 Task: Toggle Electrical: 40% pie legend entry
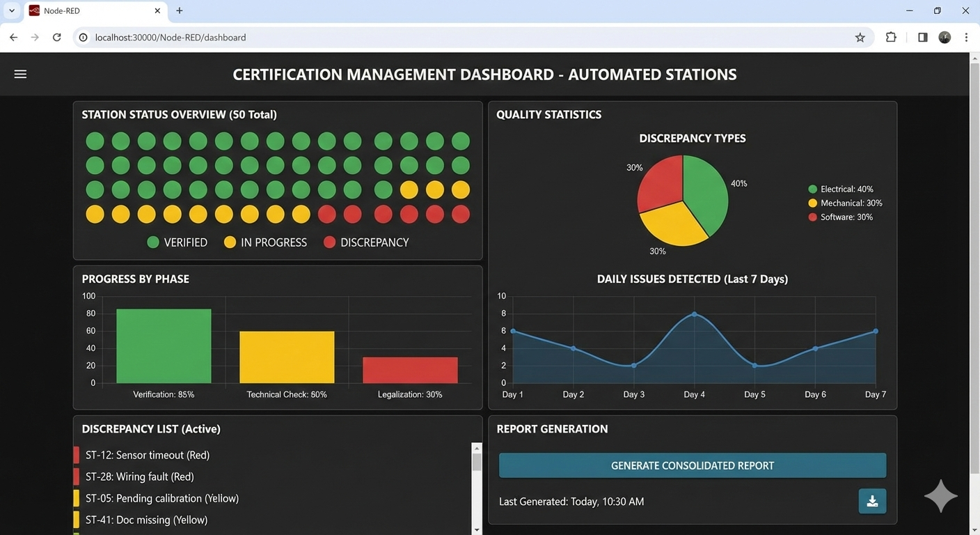(841, 189)
